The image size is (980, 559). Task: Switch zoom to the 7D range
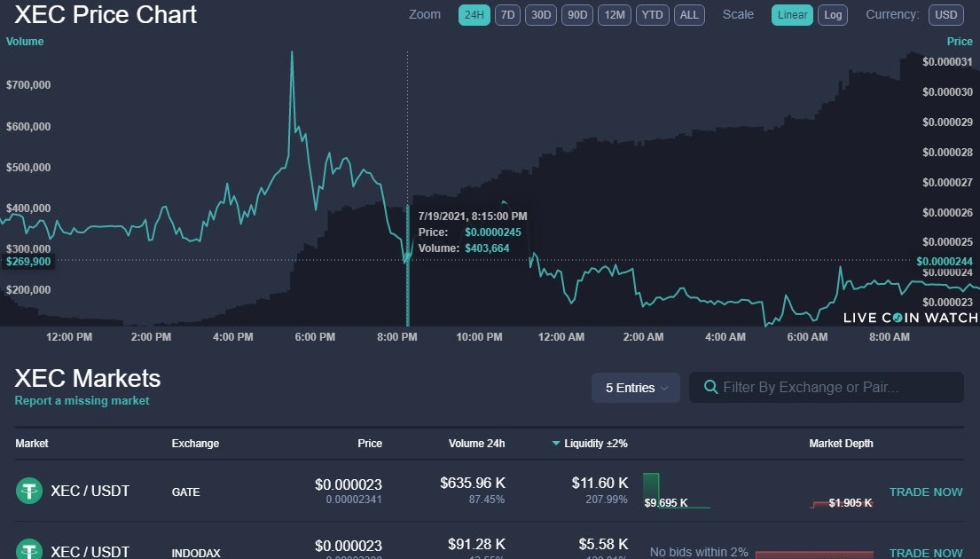click(x=507, y=15)
